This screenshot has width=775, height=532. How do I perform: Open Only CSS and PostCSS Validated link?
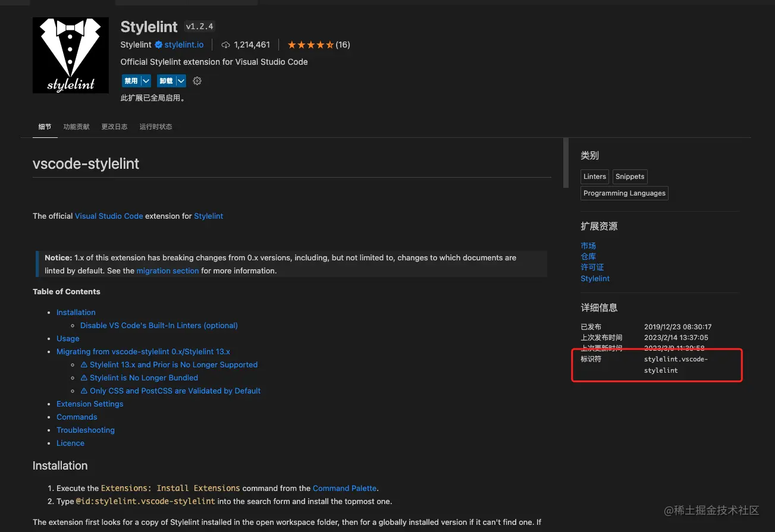170,391
